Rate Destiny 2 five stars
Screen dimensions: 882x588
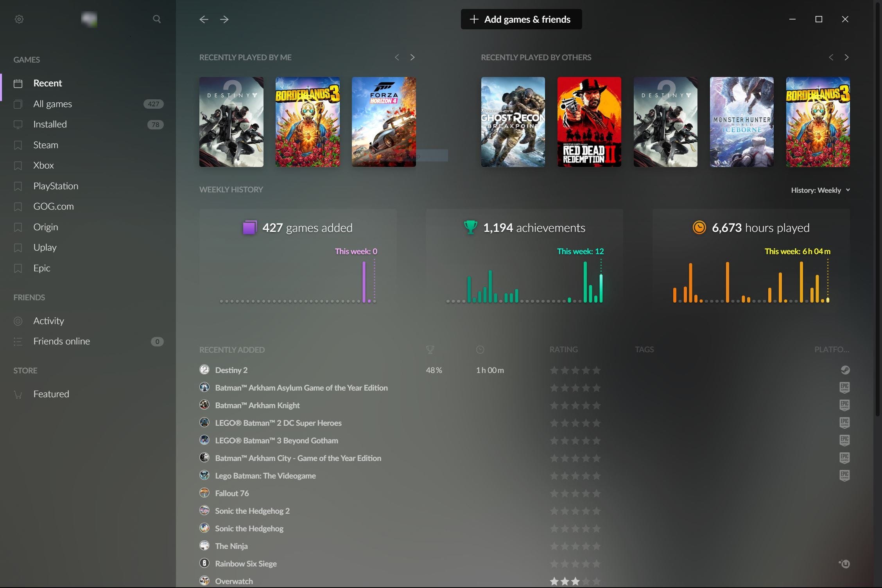[x=596, y=370]
